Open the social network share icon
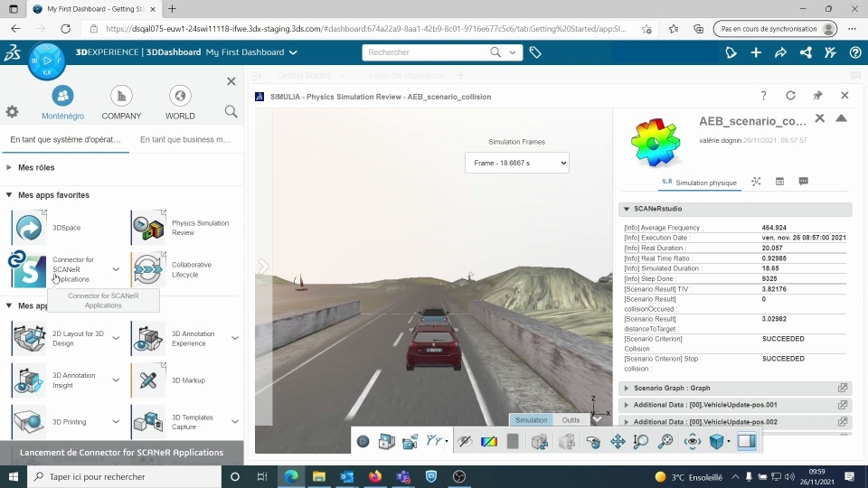 (806, 52)
